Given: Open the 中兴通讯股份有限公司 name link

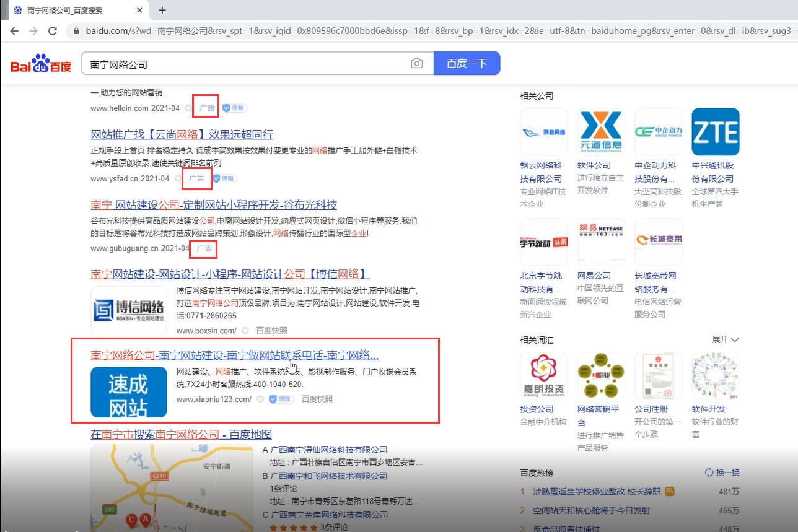Looking at the screenshot, I should pos(713,172).
